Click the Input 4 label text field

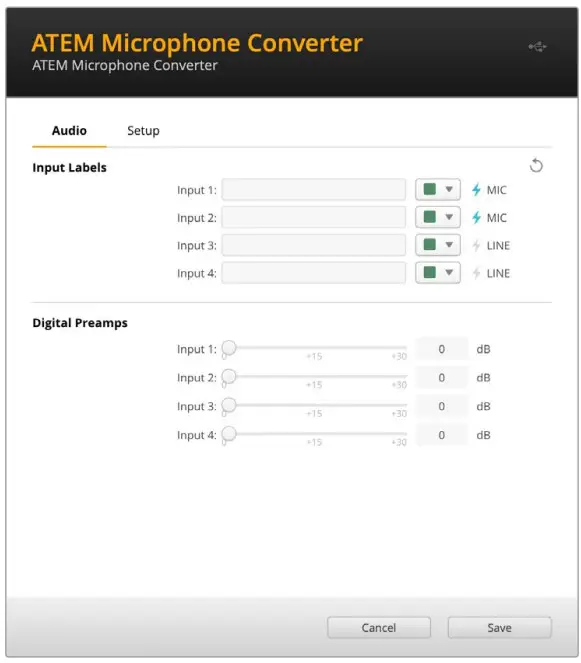pos(314,273)
